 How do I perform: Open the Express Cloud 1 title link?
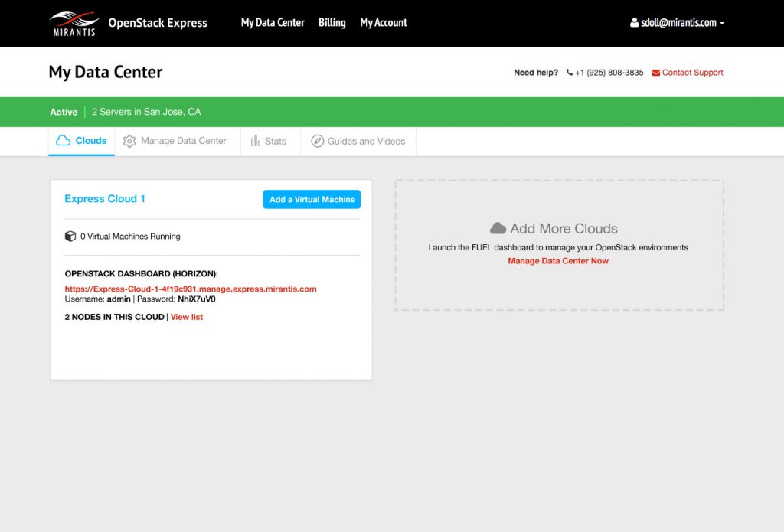pyautogui.click(x=105, y=198)
